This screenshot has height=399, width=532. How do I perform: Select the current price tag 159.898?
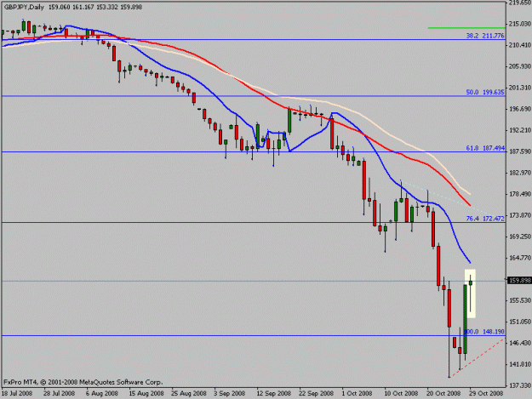pyautogui.click(x=518, y=281)
